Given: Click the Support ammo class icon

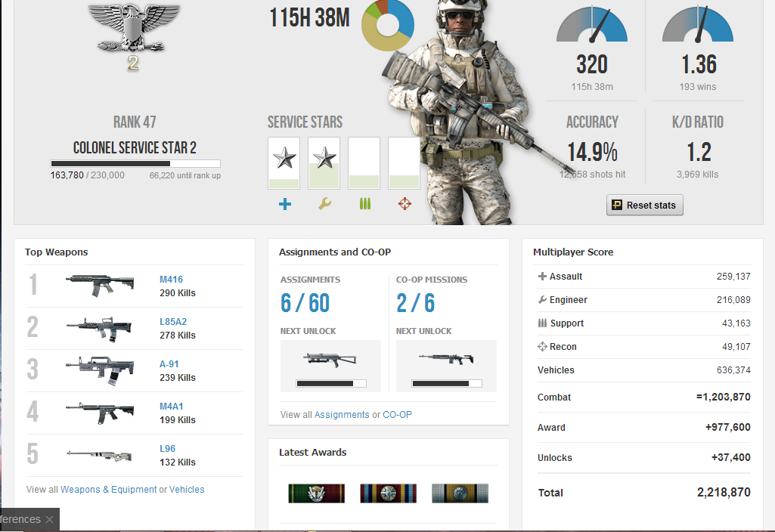Looking at the screenshot, I should pyautogui.click(x=364, y=203).
